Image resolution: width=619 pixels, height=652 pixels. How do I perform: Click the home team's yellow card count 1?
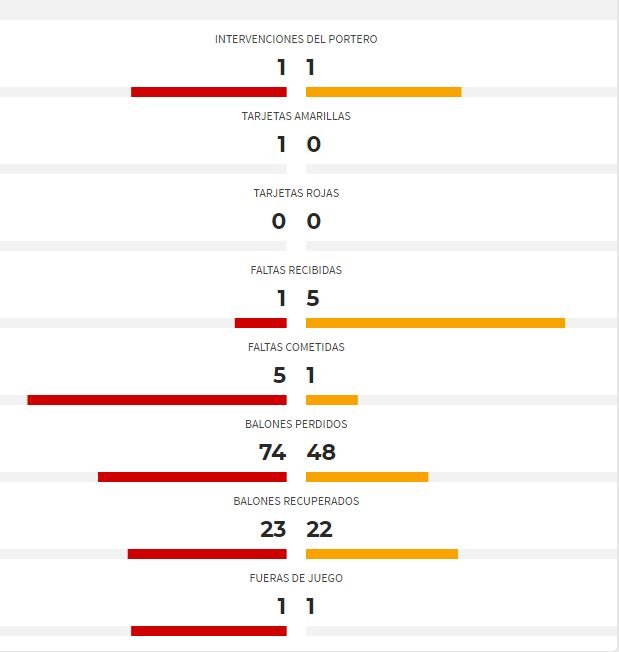281,144
